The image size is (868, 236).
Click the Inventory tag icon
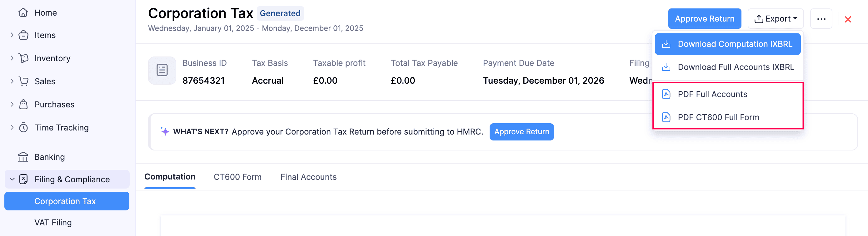[x=23, y=58]
